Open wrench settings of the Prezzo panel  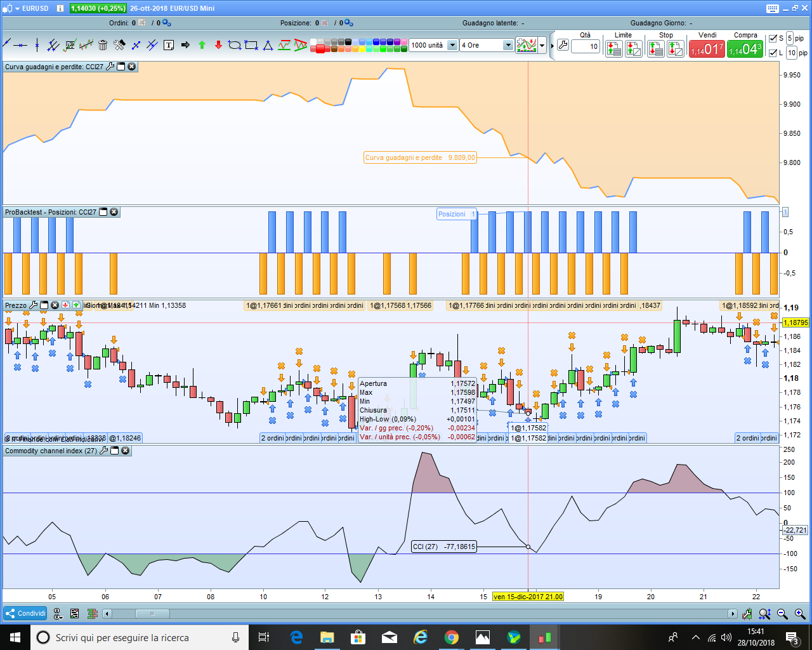(x=34, y=305)
